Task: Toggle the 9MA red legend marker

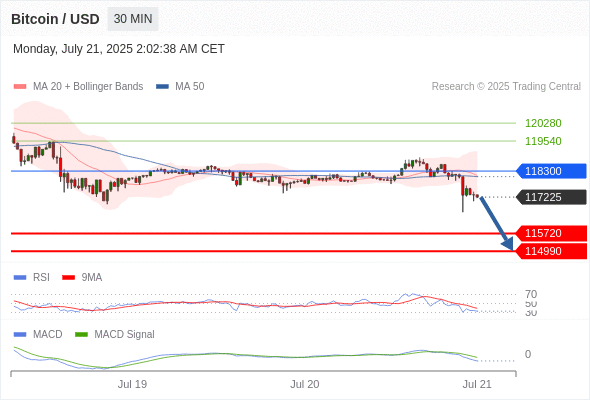Action: point(68,278)
